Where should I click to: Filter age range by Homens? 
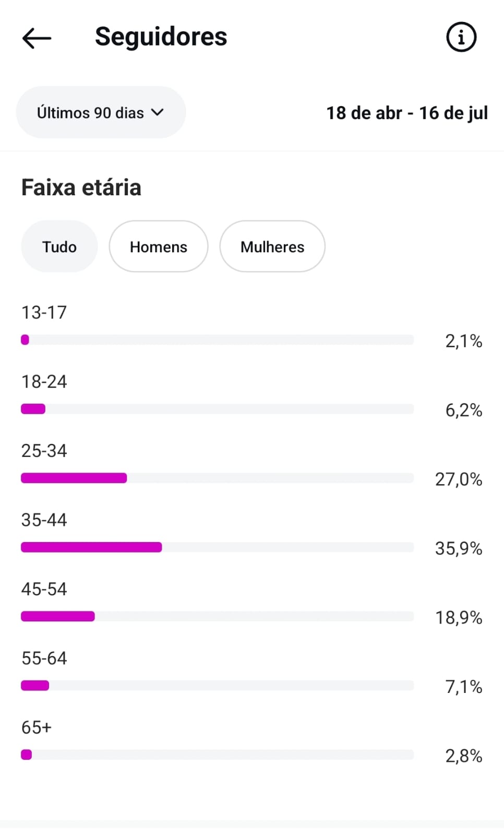(158, 246)
